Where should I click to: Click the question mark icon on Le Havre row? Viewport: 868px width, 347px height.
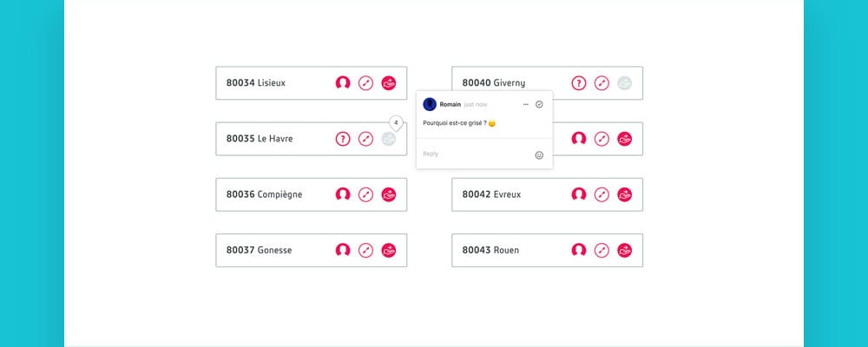[x=343, y=139]
